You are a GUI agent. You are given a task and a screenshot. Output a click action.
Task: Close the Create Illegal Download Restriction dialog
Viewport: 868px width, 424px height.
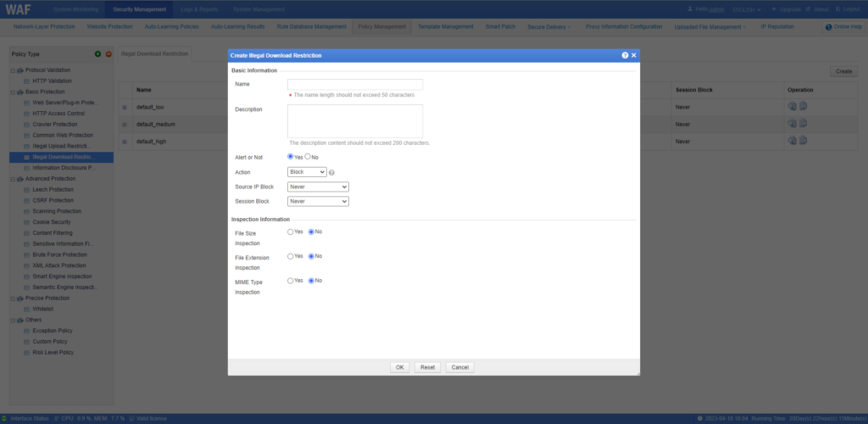tap(634, 55)
